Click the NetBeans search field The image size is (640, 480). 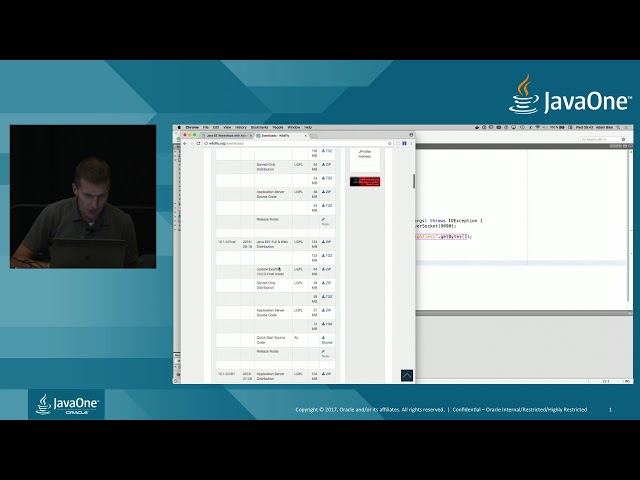tap(603, 140)
